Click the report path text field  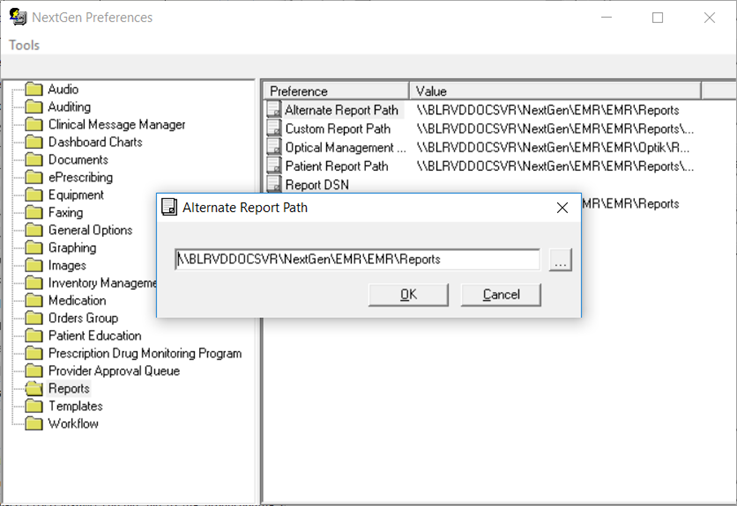coord(357,259)
